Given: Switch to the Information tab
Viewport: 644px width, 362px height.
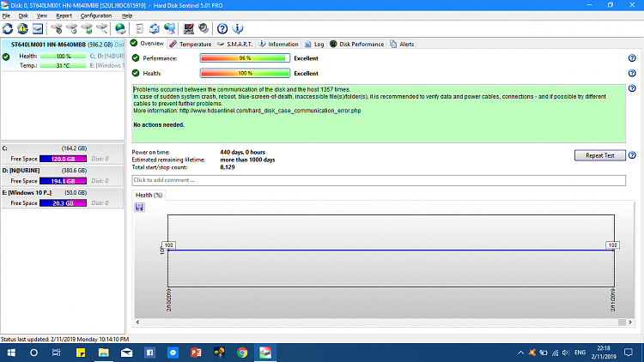Looking at the screenshot, I should coord(278,44).
